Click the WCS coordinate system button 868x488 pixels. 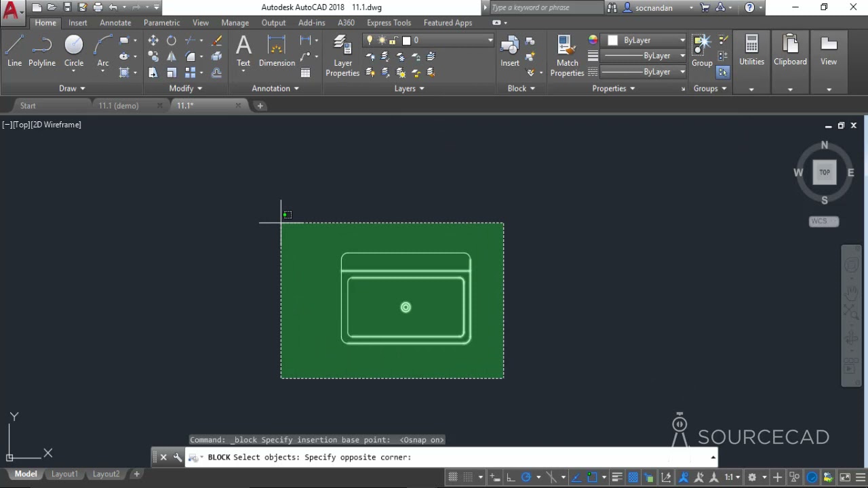[x=824, y=221]
